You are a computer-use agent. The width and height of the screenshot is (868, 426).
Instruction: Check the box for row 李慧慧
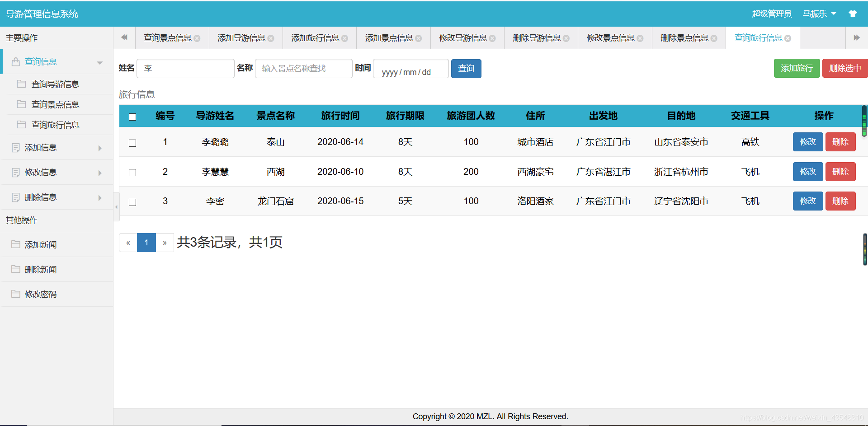[132, 173]
